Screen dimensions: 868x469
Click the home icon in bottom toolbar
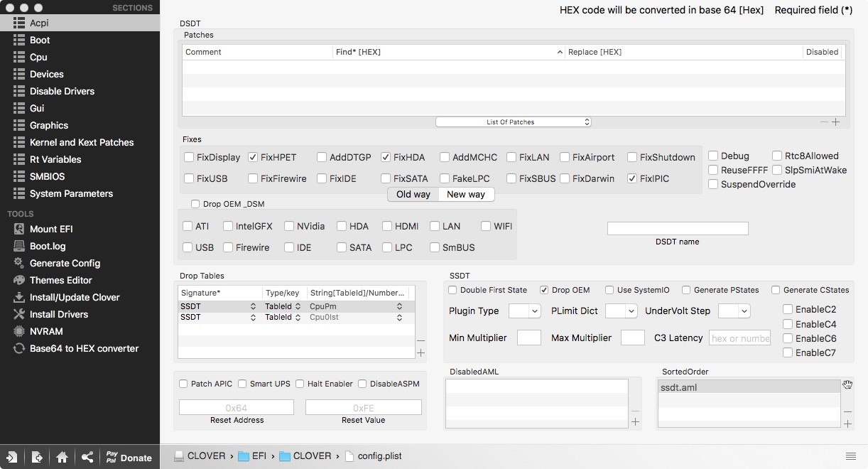(62, 457)
